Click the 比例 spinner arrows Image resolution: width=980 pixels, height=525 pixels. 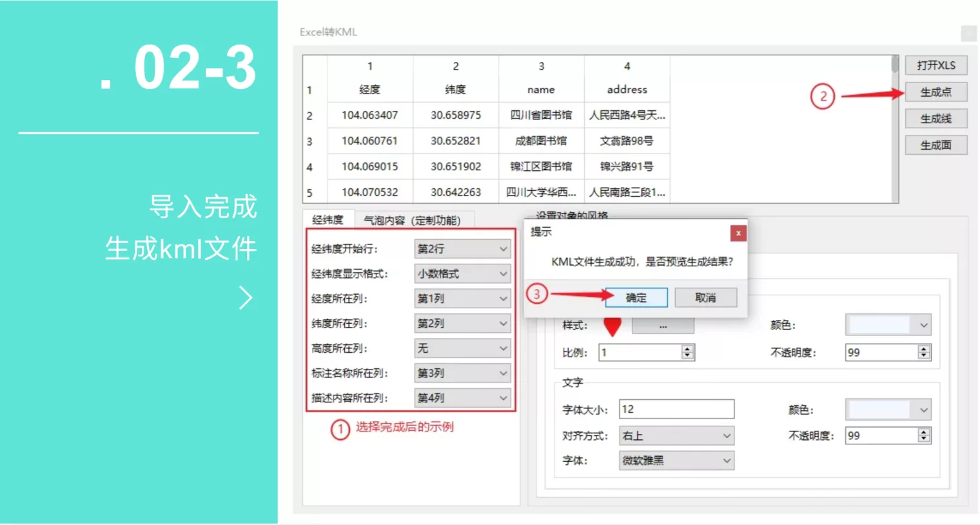click(687, 352)
